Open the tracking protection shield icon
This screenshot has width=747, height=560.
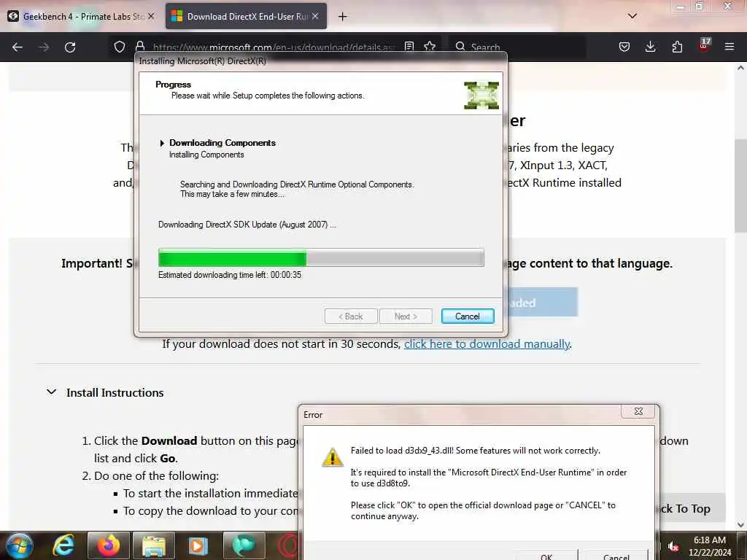120,47
